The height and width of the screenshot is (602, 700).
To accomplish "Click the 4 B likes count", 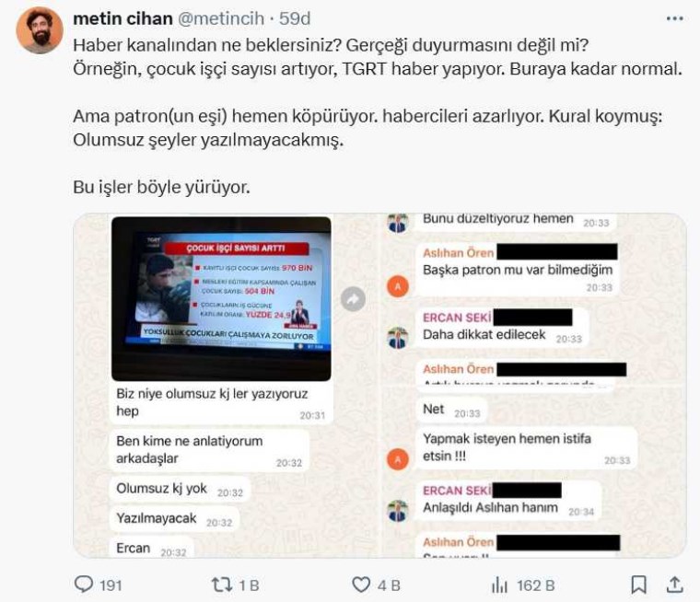I will tap(389, 585).
